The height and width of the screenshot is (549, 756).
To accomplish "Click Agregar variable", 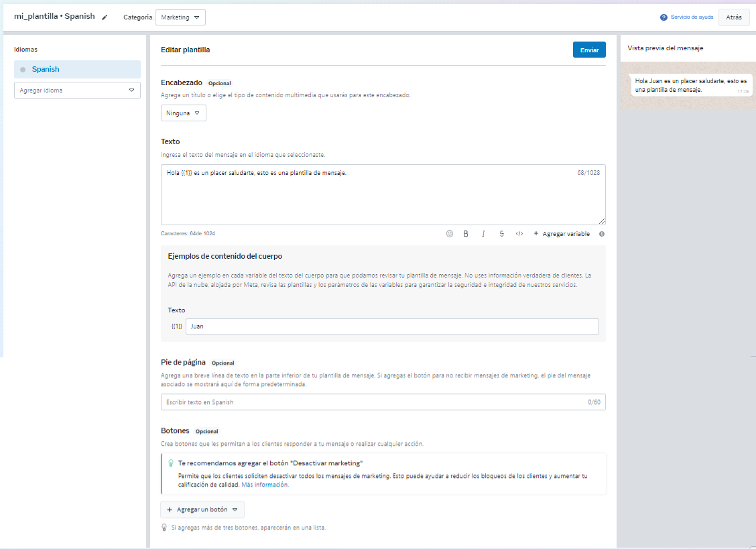I will [x=562, y=234].
